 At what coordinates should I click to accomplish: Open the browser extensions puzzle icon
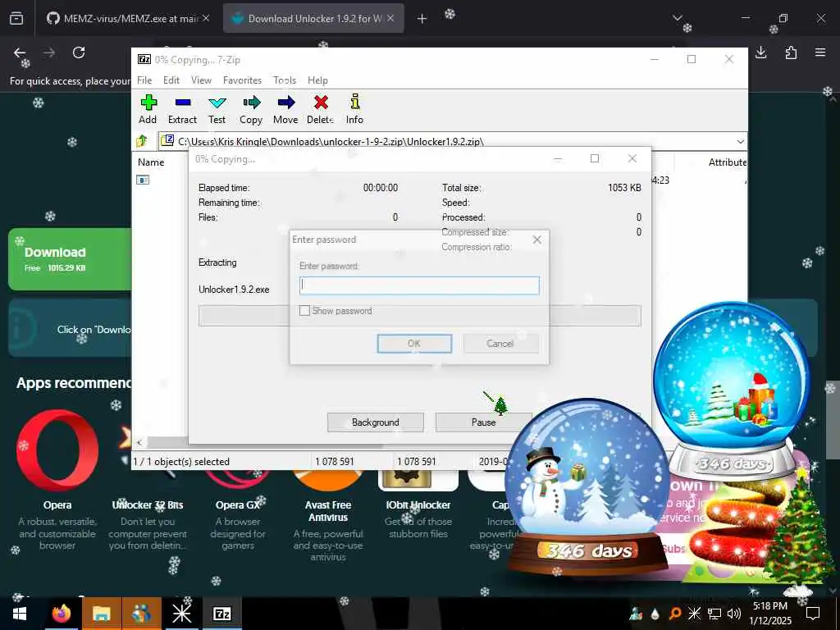[x=791, y=52]
